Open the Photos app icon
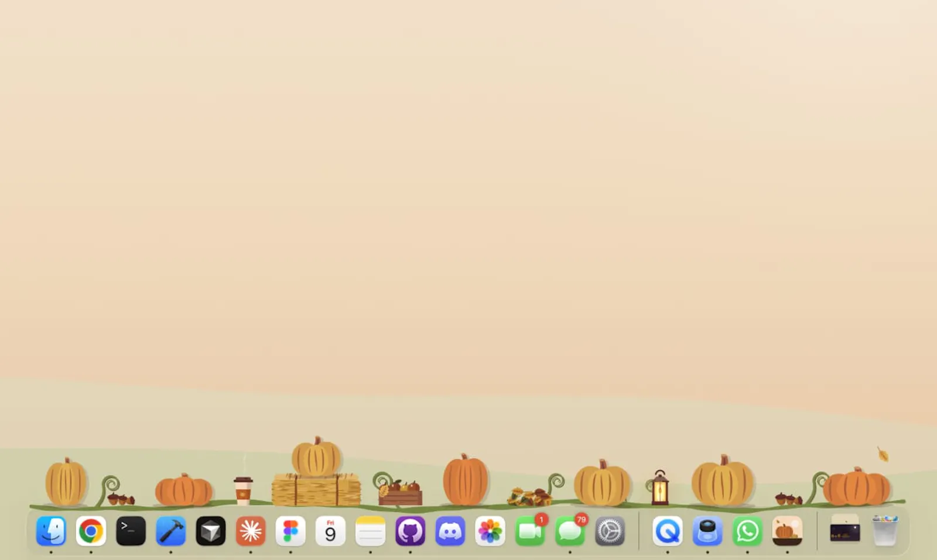937x560 pixels. point(490,531)
